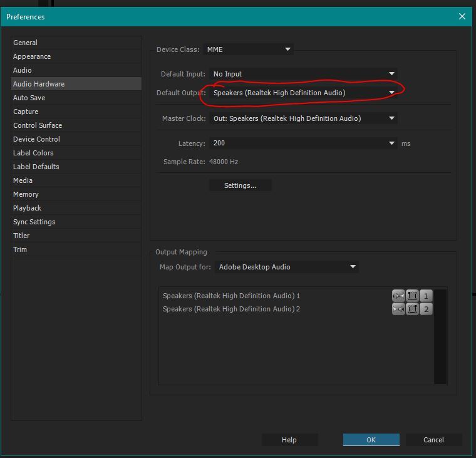Click the Help button

289,439
